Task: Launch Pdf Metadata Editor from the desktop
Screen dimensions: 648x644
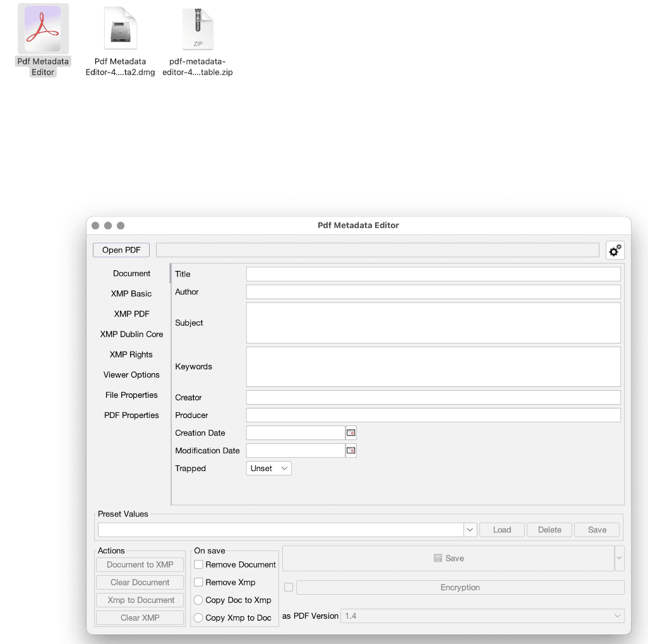Action: (42, 28)
